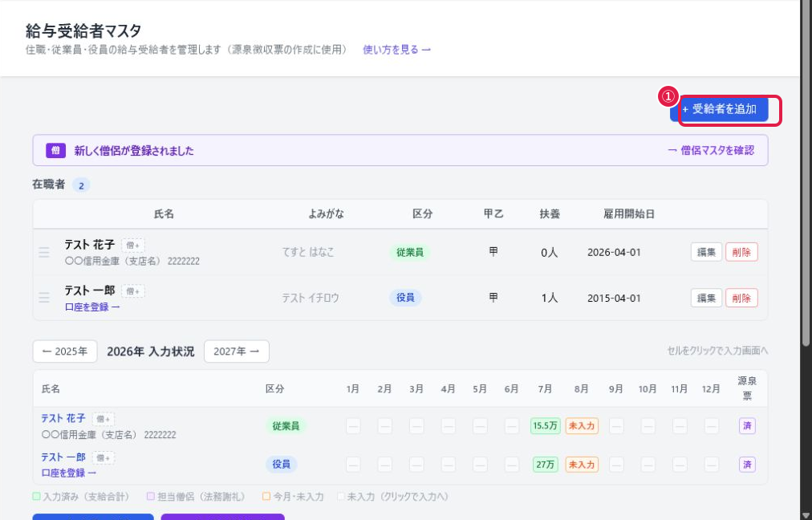Click the 済 源泉票 badge for テスト 一郎
This screenshot has width=812, height=520.
click(x=747, y=465)
